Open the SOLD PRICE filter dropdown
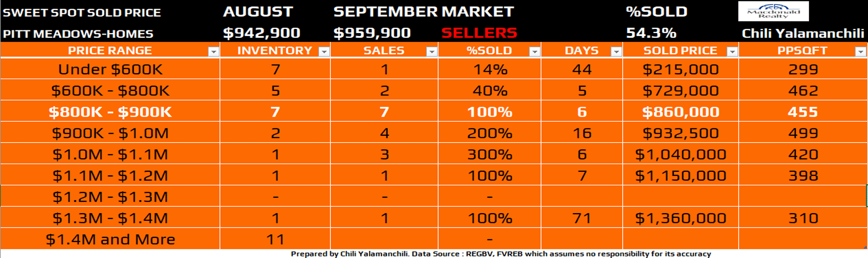This screenshot has height=258, width=868. tap(732, 51)
